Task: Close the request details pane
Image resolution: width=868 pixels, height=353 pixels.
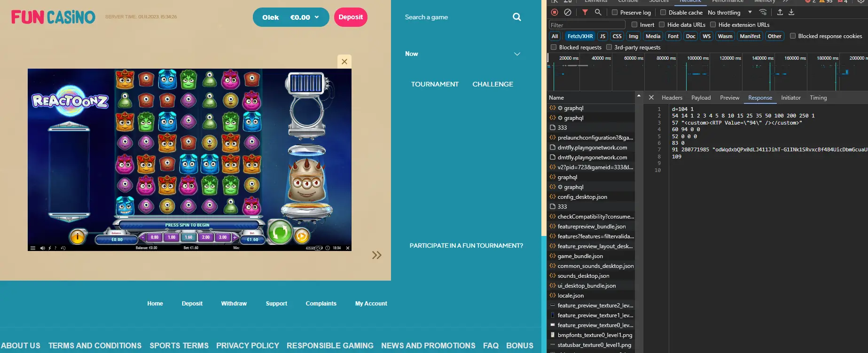Action: coord(651,98)
